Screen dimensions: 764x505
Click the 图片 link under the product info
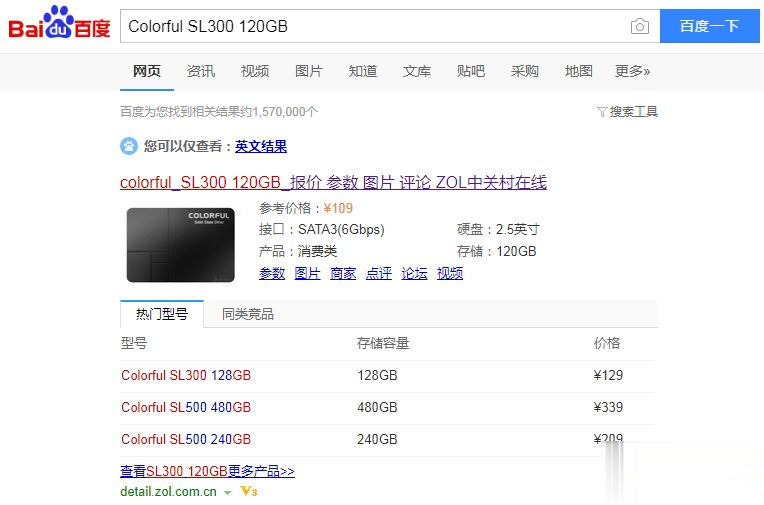[307, 273]
